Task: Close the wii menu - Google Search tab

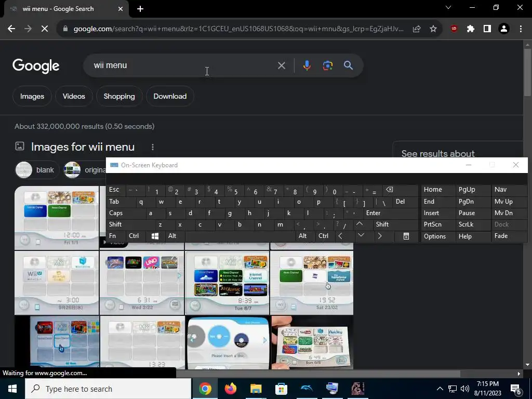Action: tap(121, 9)
